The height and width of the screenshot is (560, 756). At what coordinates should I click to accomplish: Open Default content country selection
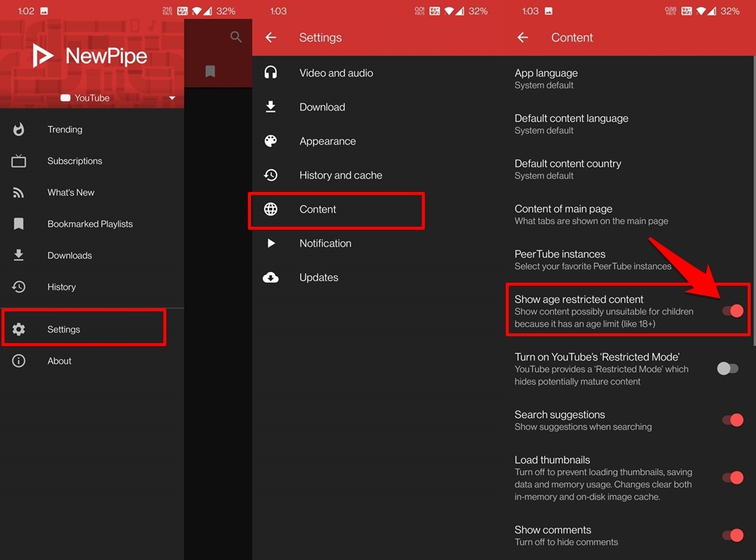[x=629, y=169]
